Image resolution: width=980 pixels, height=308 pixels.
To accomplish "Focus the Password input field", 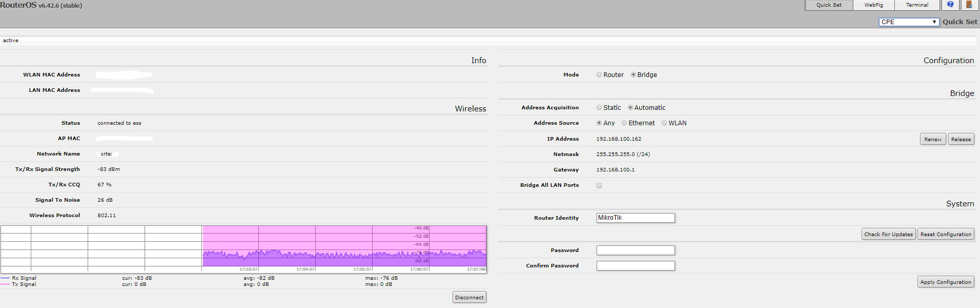I will (x=636, y=251).
